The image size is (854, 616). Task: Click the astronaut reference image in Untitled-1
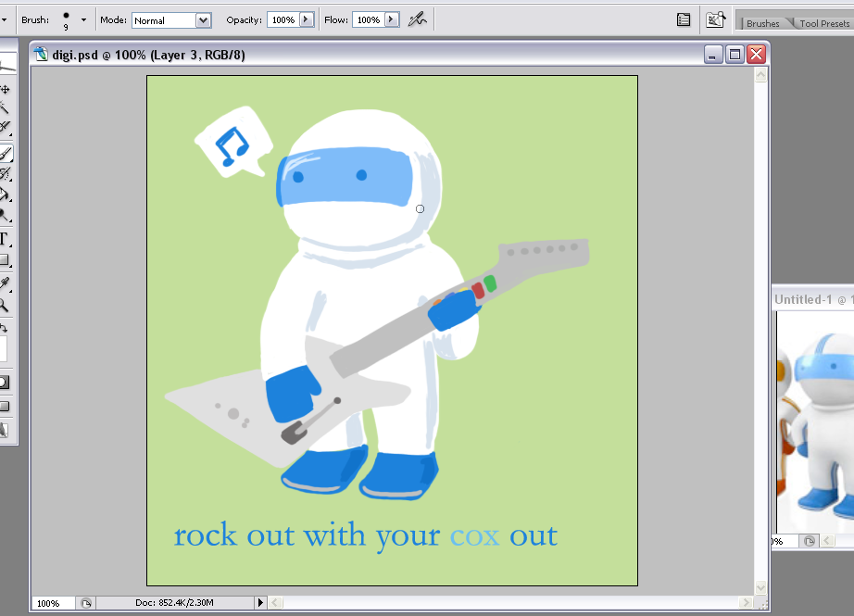coord(815,422)
